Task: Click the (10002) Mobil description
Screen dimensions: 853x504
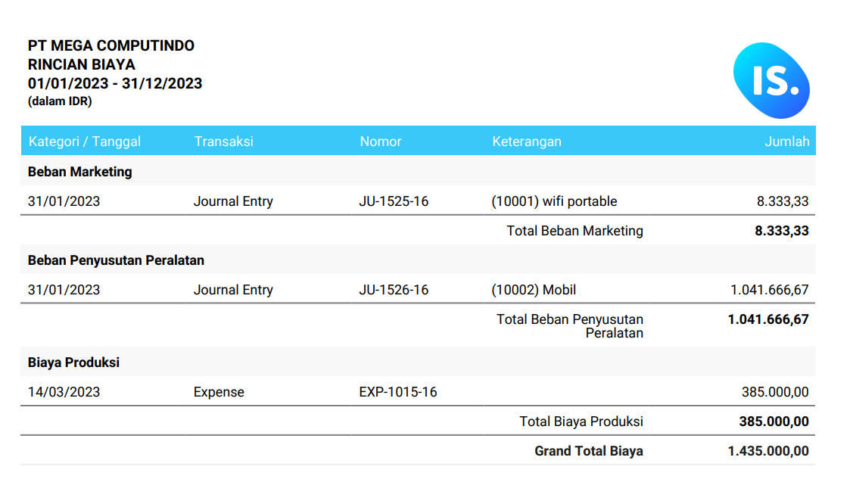Action: click(534, 290)
